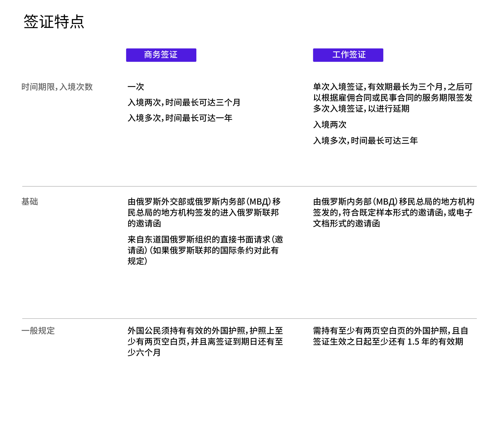Click work visa paragraph starting 由俄罗斯内务部
504x428 pixels.
coord(393,213)
